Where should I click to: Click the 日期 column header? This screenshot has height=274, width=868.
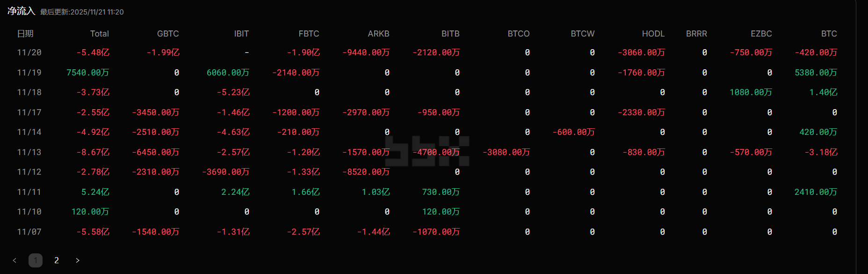(x=25, y=34)
